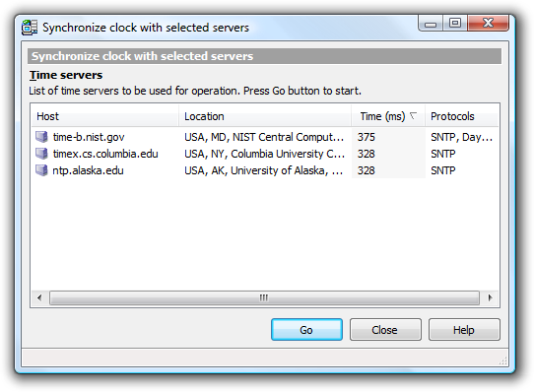Image resolution: width=534 pixels, height=392 pixels.
Task: Sort by the Host column header
Action: click(x=104, y=116)
